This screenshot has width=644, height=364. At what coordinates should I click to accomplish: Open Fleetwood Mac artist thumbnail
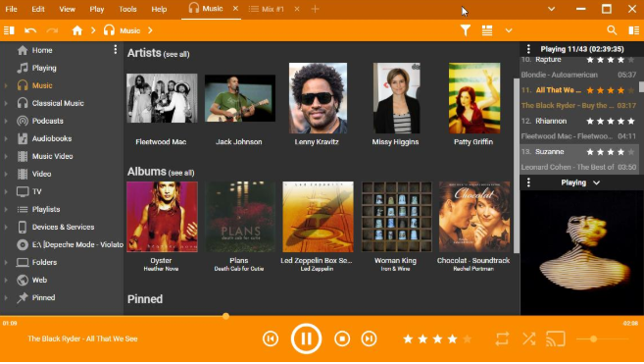(162, 98)
